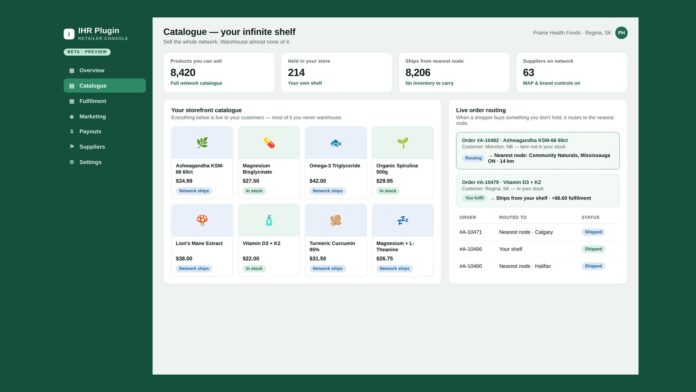696x392 pixels.
Task: Click the PH user avatar
Action: pyautogui.click(x=621, y=33)
